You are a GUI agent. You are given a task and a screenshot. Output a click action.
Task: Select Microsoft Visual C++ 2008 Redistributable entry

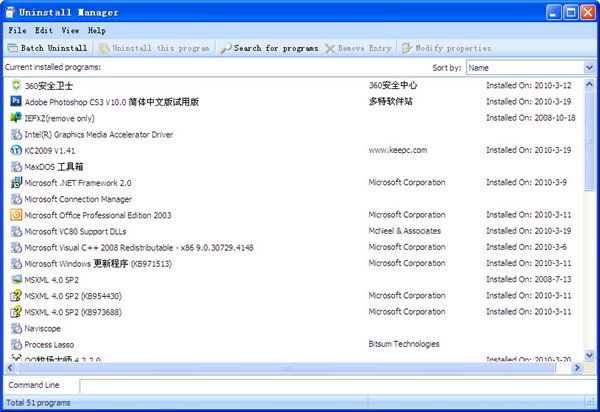[139, 248]
